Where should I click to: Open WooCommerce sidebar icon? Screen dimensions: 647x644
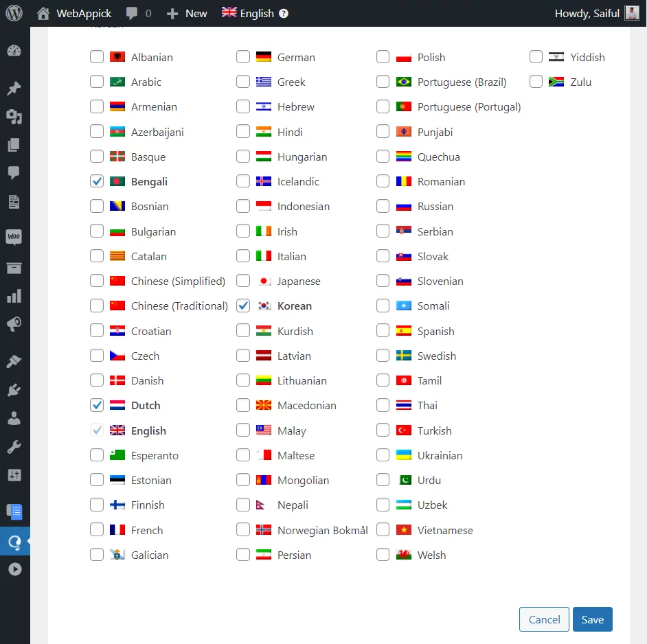point(14,238)
